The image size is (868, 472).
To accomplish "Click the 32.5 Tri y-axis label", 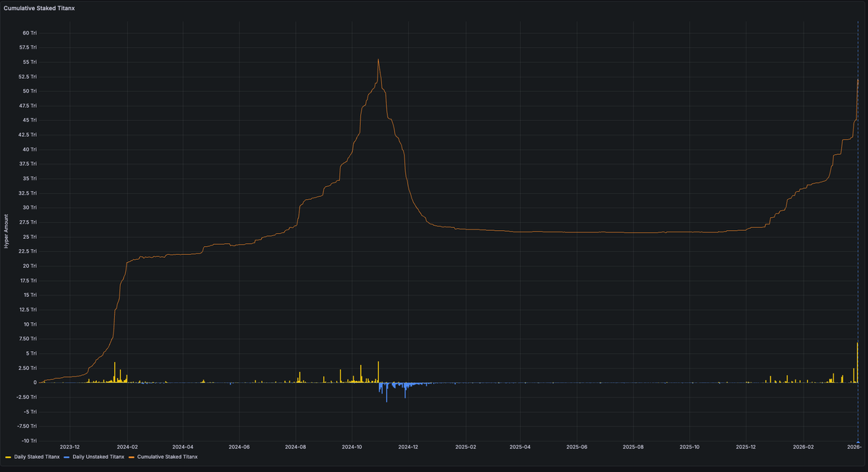I will tap(28, 193).
